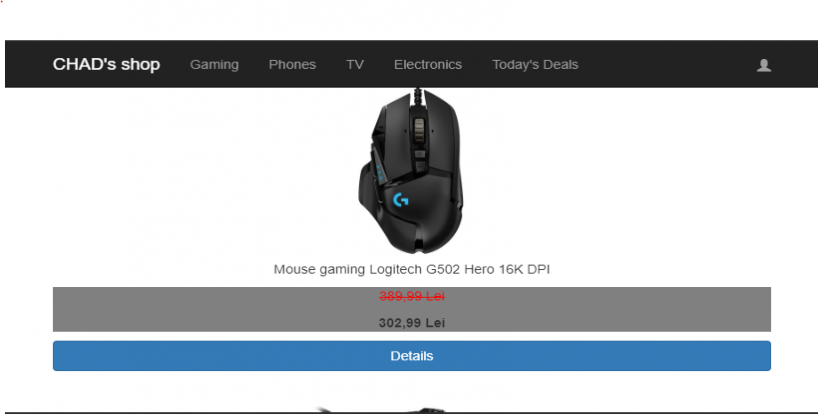Image resolution: width=818 pixels, height=414 pixels.
Task: Open the user account icon
Action: coord(764,65)
